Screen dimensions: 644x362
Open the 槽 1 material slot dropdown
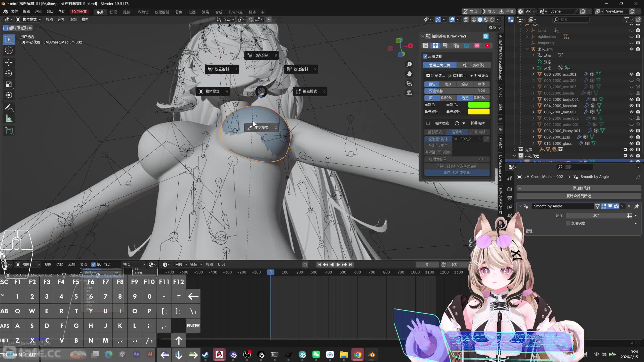click(x=133, y=264)
